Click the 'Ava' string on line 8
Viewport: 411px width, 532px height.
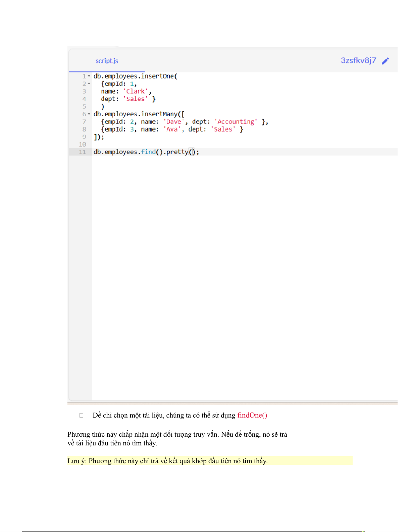coord(172,130)
